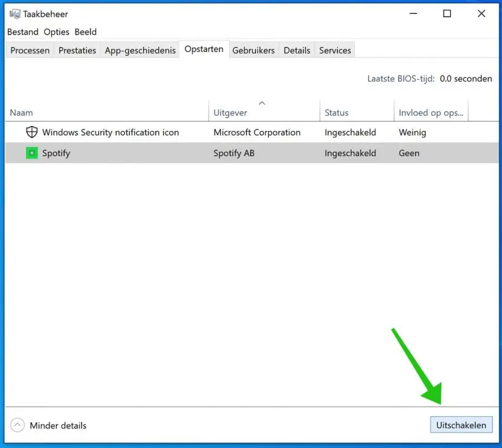The image size is (502, 448).
Task: Switch to the Services tab
Action: click(335, 50)
